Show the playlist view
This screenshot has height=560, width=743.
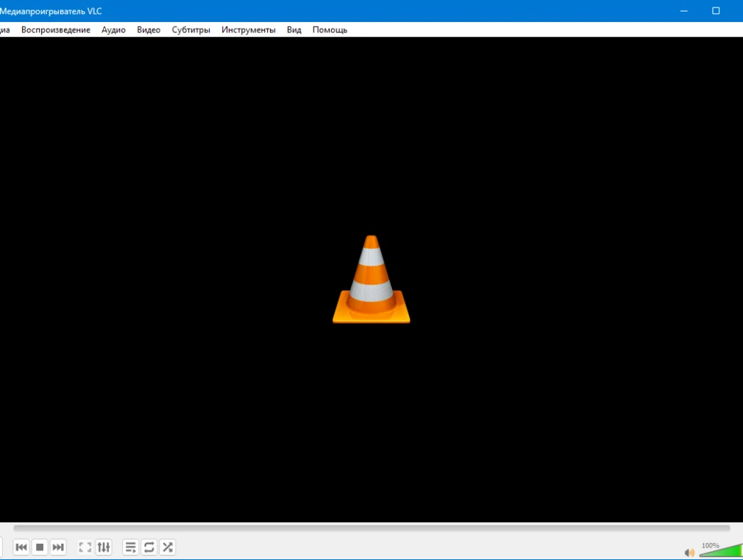(130, 547)
